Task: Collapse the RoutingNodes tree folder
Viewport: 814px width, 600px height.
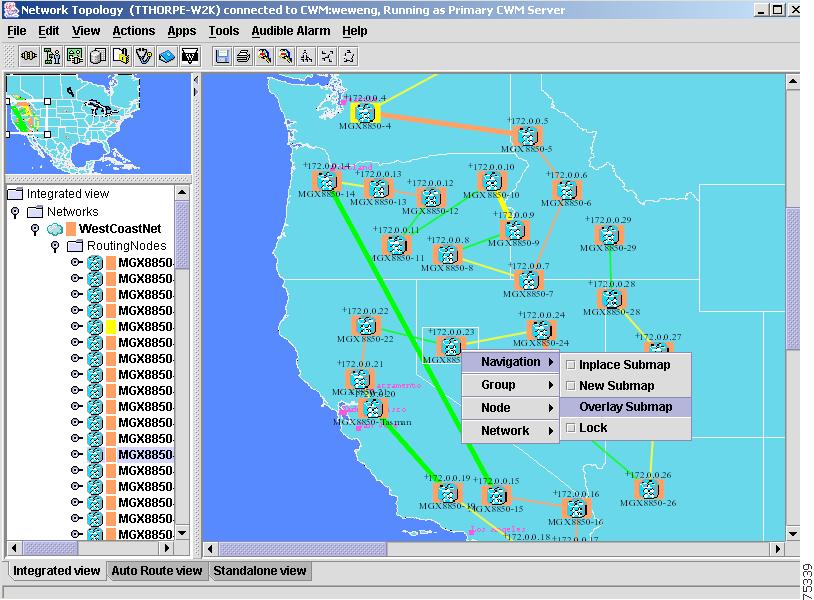Action: [55, 246]
